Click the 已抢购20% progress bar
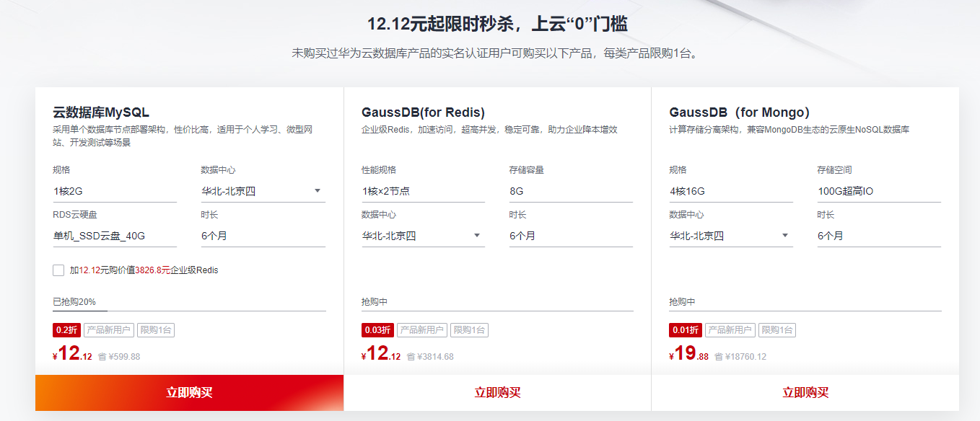This screenshot has width=980, height=421. 189,311
